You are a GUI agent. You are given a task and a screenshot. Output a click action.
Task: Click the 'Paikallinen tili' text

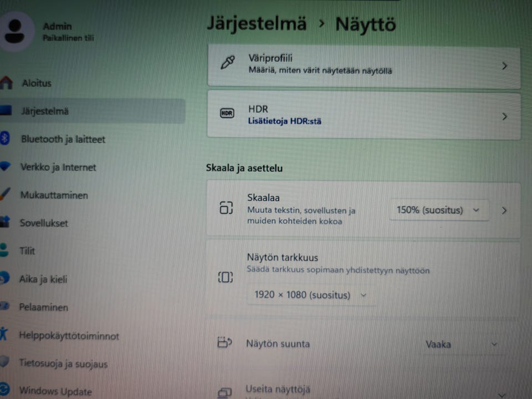pyautogui.click(x=68, y=38)
